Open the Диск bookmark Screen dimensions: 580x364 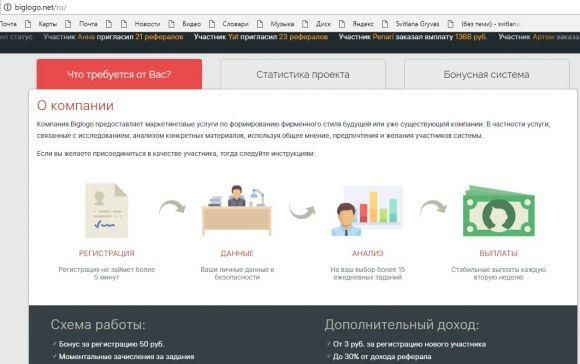pyautogui.click(x=323, y=24)
